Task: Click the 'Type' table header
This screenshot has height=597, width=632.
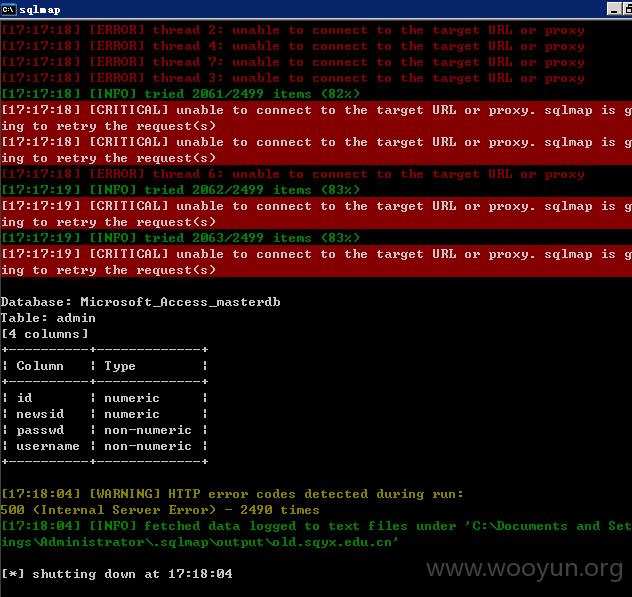Action: [x=120, y=366]
